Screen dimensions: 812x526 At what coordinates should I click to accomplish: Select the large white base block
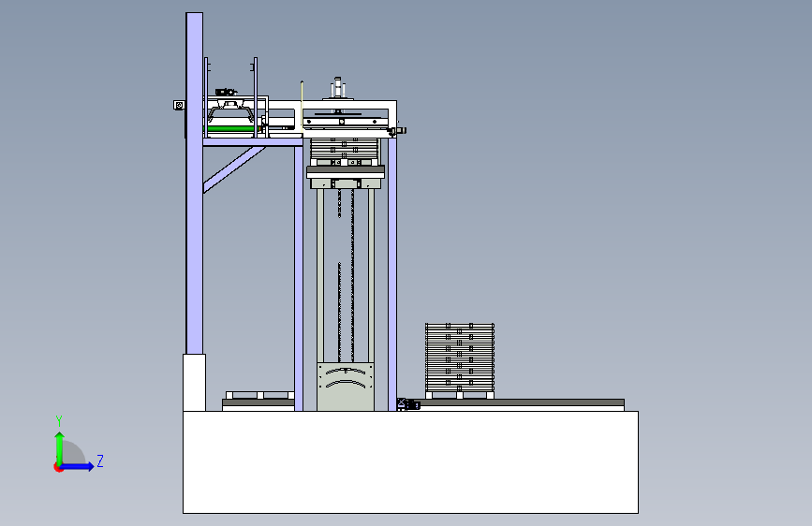410,462
